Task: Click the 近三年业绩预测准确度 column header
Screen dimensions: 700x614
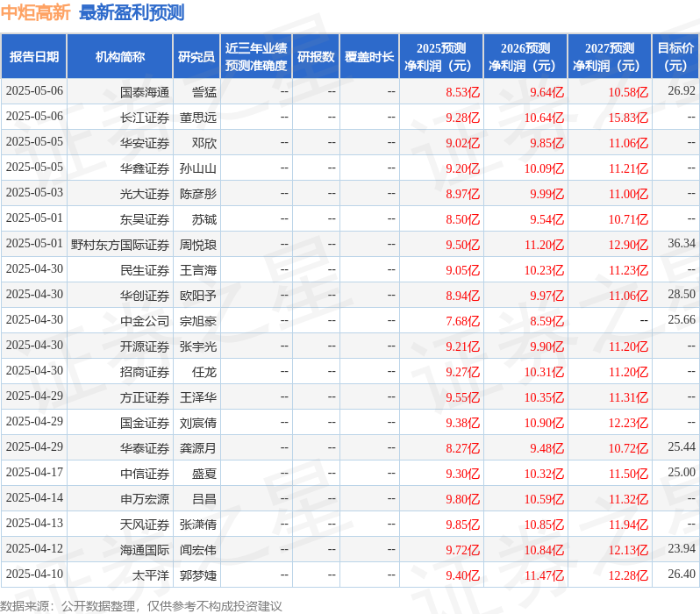Action: click(256, 56)
